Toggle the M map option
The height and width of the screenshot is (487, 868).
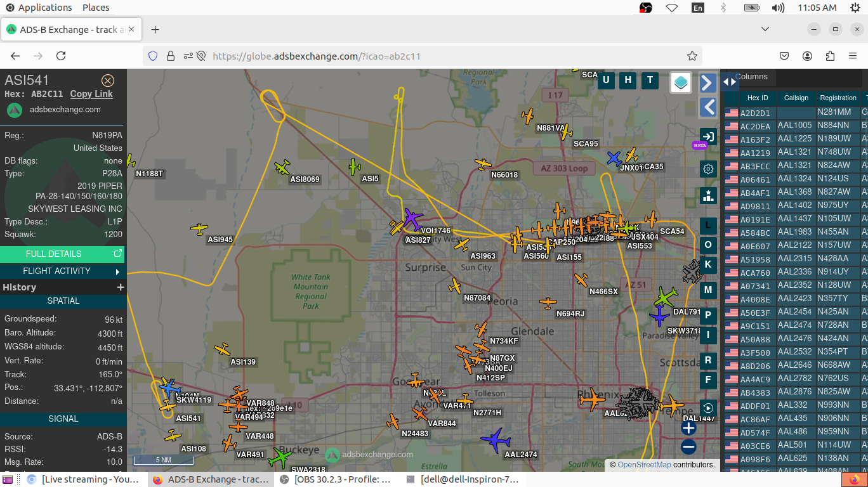[708, 290]
